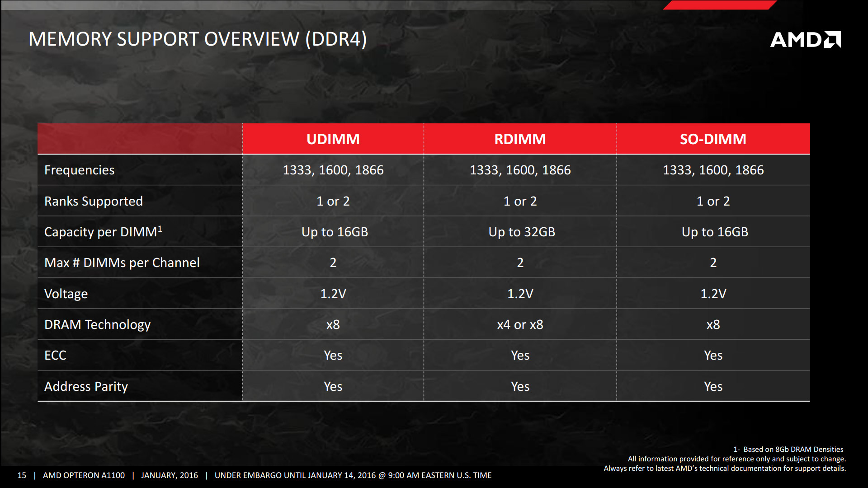Click Max # DIMMs per Channel label

pos(122,263)
